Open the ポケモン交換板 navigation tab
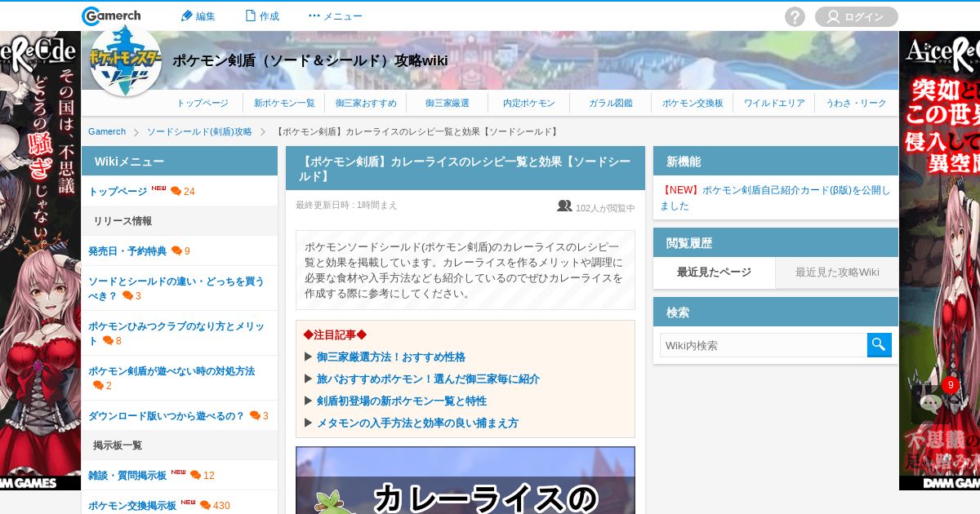 pos(693,103)
